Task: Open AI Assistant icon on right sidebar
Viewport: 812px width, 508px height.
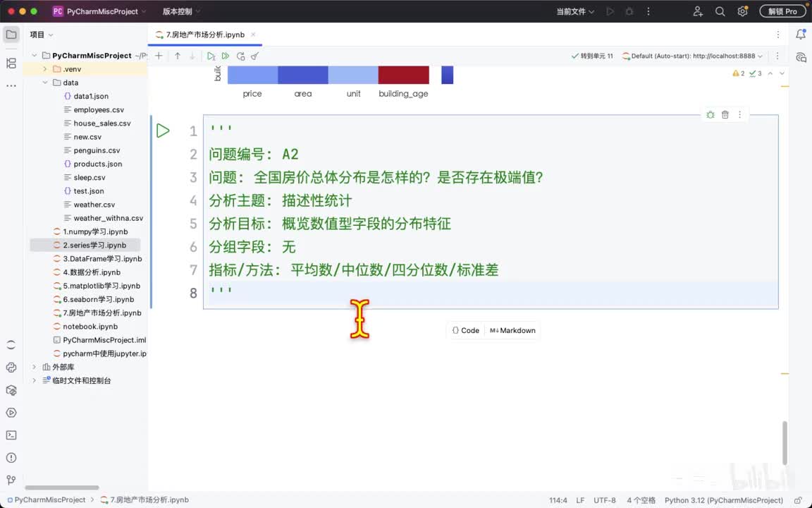Action: [801, 58]
